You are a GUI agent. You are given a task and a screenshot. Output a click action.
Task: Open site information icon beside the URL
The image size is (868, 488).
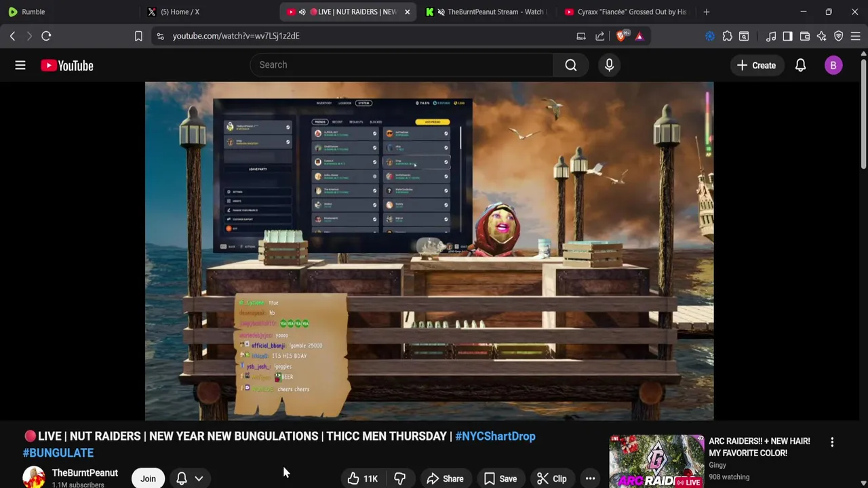(x=160, y=36)
